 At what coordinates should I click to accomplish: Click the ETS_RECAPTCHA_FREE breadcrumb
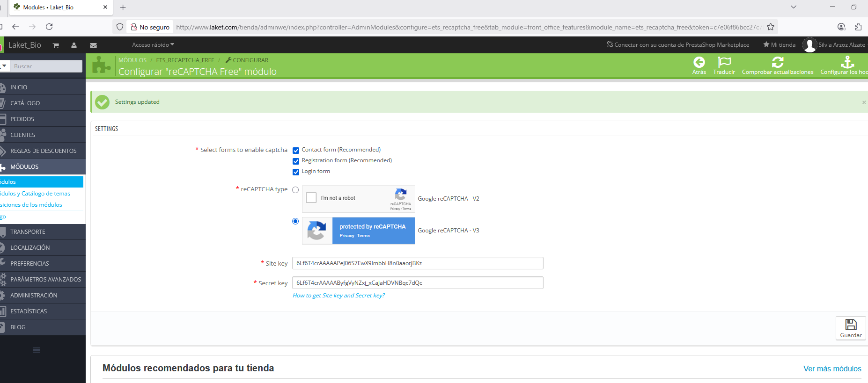(x=185, y=60)
